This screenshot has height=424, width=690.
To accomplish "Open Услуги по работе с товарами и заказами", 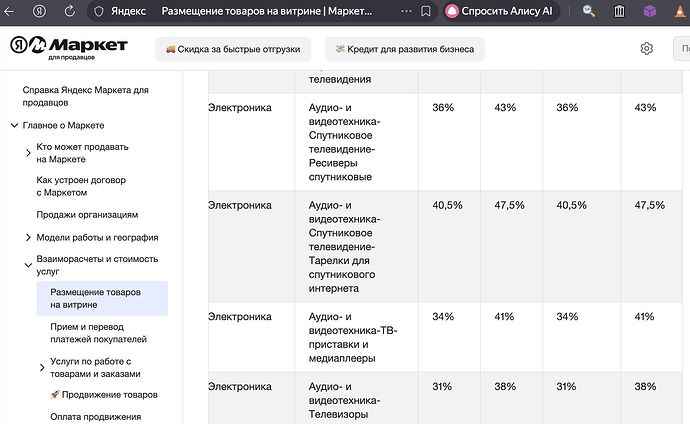I will pyautogui.click(x=95, y=367).
